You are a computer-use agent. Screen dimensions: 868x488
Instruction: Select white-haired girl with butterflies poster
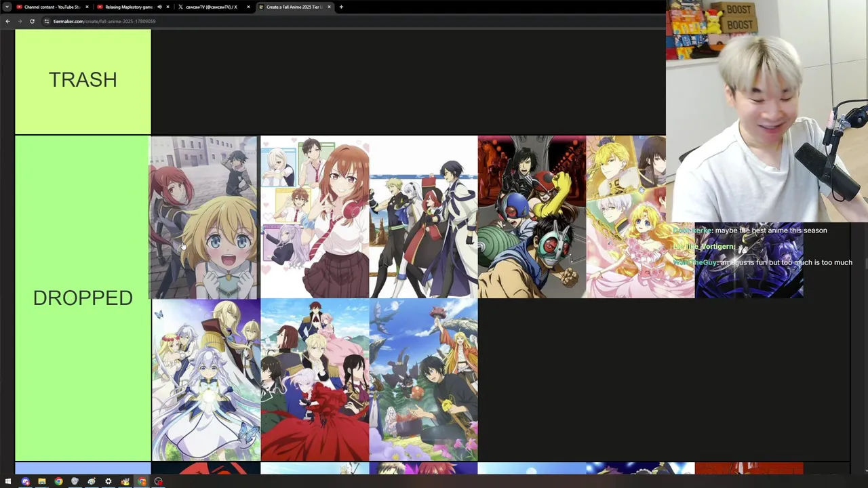coord(206,380)
